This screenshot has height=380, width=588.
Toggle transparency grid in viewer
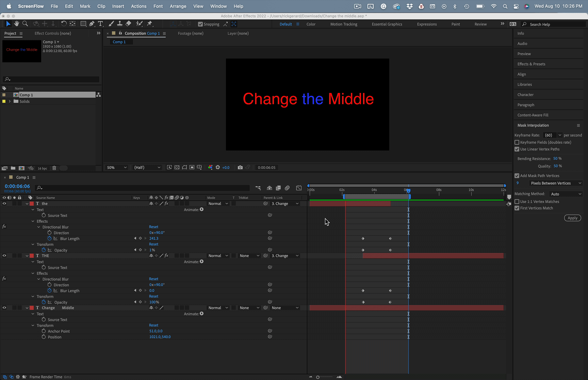[177, 168]
